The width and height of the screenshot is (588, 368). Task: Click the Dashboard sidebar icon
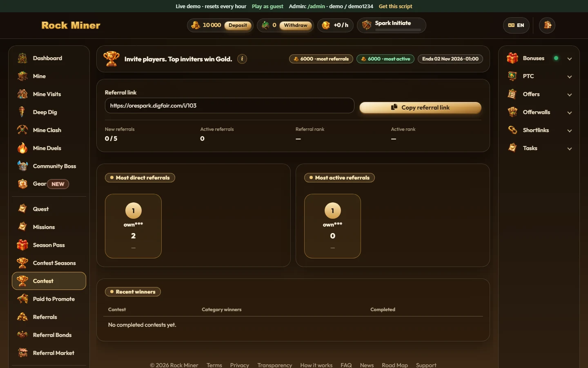[x=22, y=58]
